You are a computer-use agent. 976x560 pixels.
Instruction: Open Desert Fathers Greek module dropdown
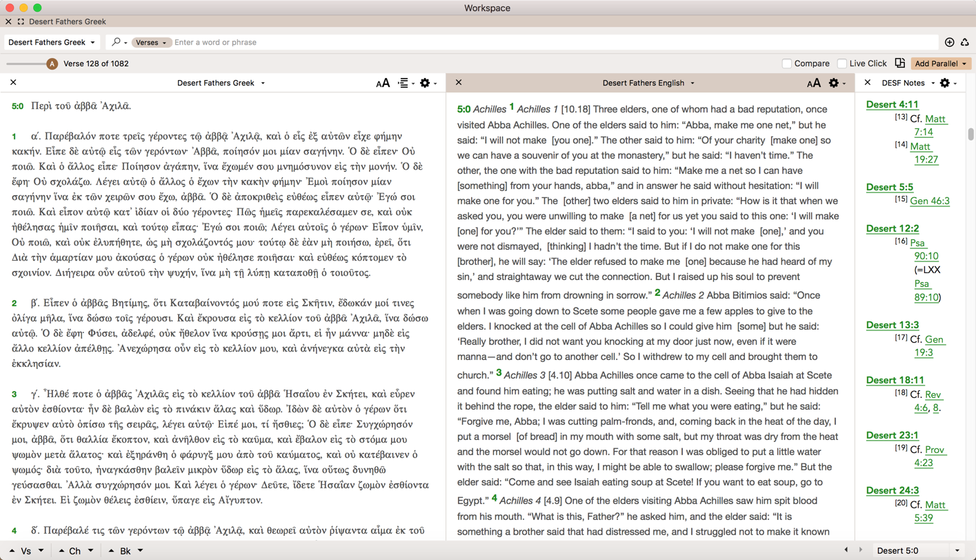(52, 43)
